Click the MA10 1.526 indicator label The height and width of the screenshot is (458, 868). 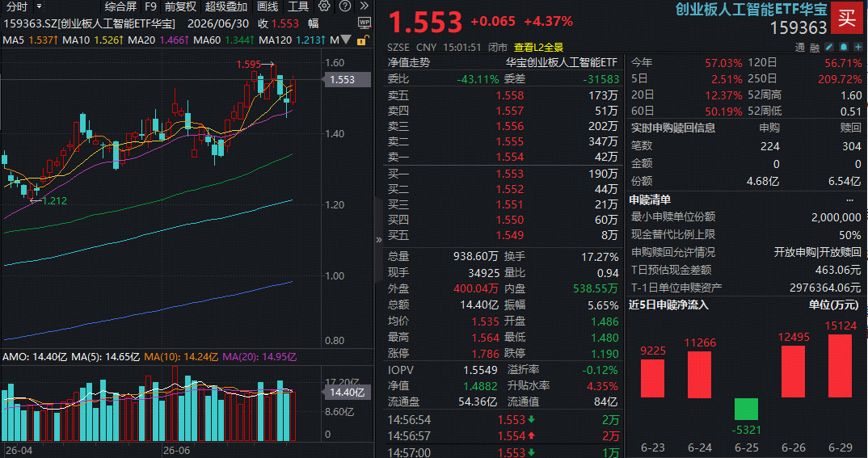coord(92,40)
